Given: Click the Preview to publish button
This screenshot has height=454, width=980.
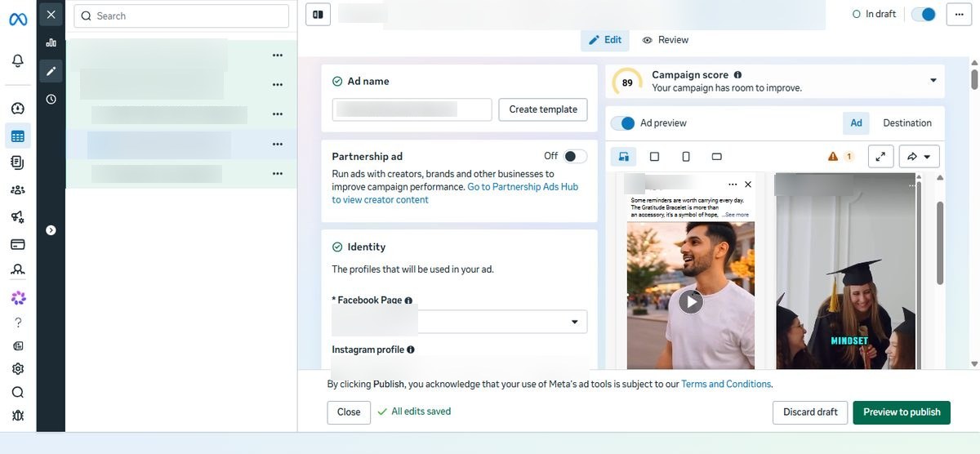Looking at the screenshot, I should [902, 412].
